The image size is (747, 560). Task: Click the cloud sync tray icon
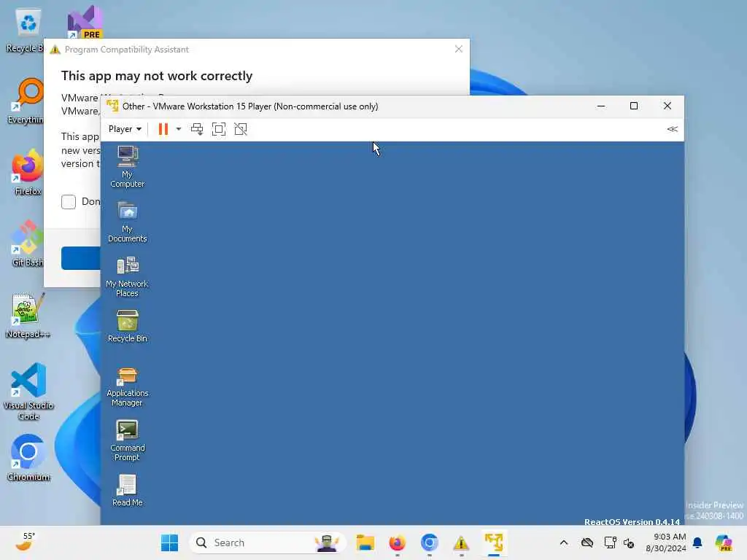coord(587,542)
